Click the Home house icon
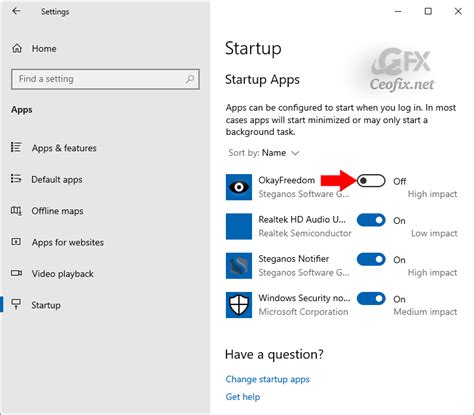Image resolution: width=474 pixels, height=415 pixels. coord(17,49)
